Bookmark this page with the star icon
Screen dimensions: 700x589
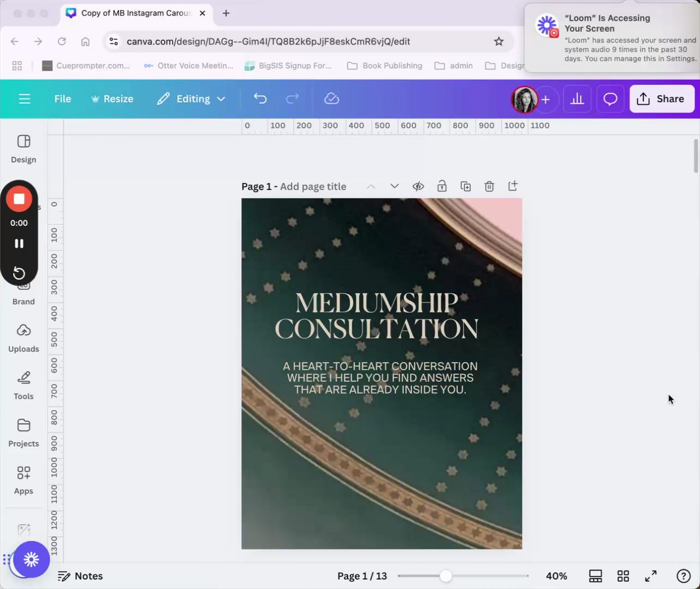[x=499, y=42]
